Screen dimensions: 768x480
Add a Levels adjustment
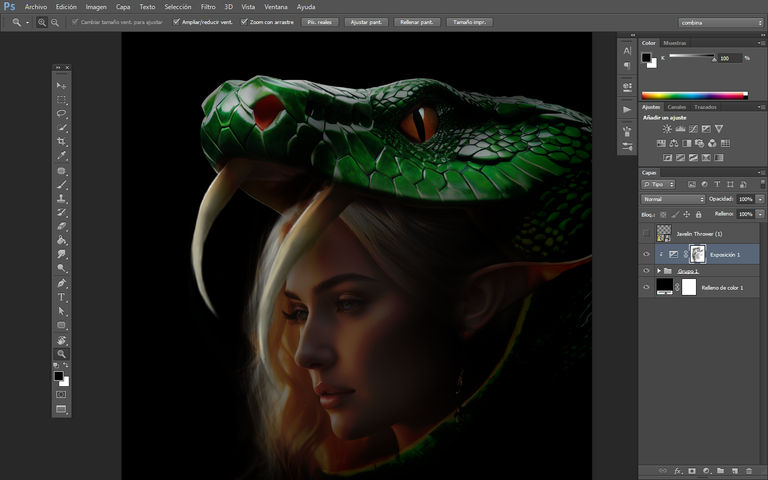click(x=680, y=129)
